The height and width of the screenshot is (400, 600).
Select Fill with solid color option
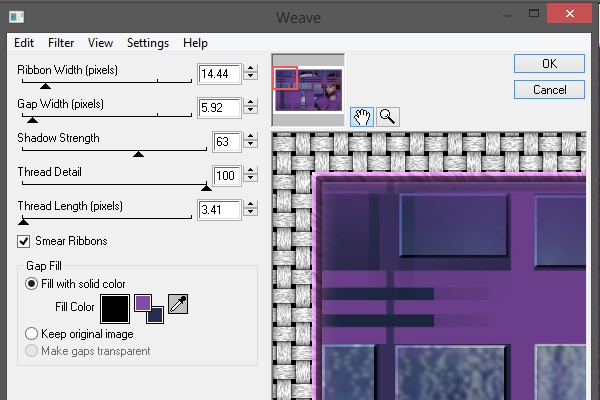[31, 284]
